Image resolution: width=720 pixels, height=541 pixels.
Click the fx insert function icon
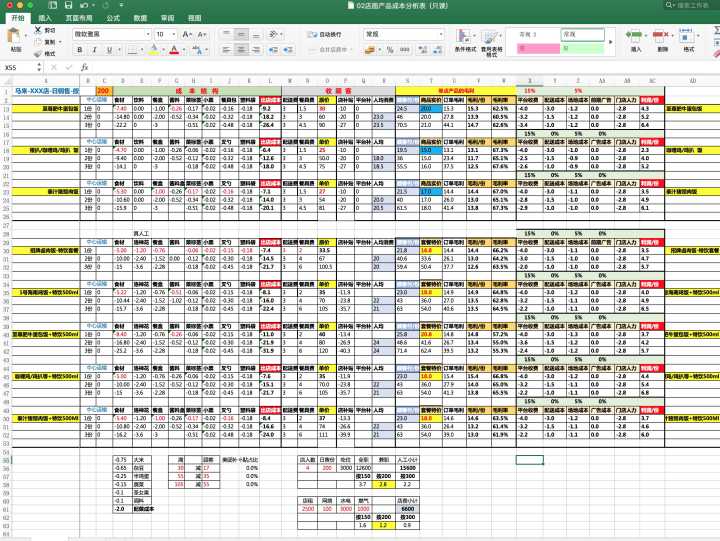tap(84, 67)
